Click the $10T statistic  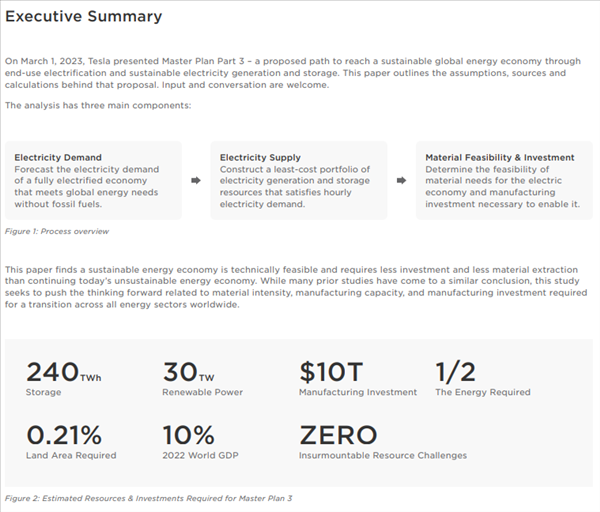coord(330,373)
